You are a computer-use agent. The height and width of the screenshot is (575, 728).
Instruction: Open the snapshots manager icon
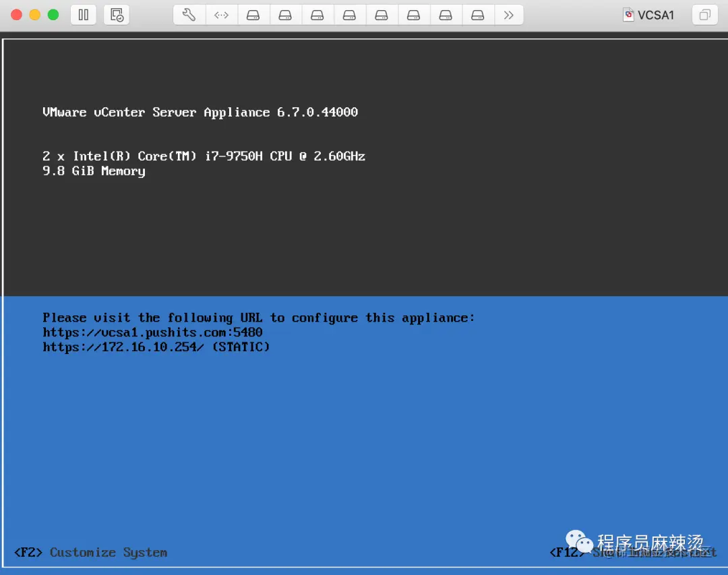[117, 15]
